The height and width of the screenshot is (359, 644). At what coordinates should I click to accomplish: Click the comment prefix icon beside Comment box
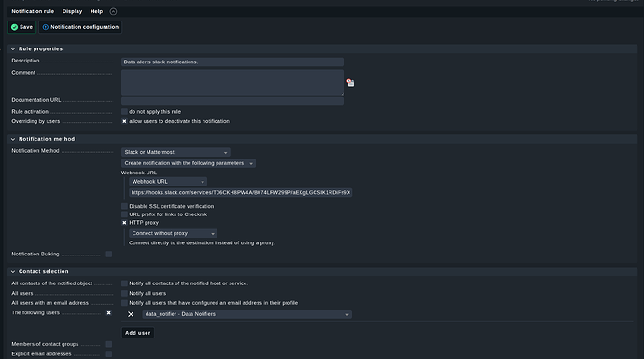point(350,83)
